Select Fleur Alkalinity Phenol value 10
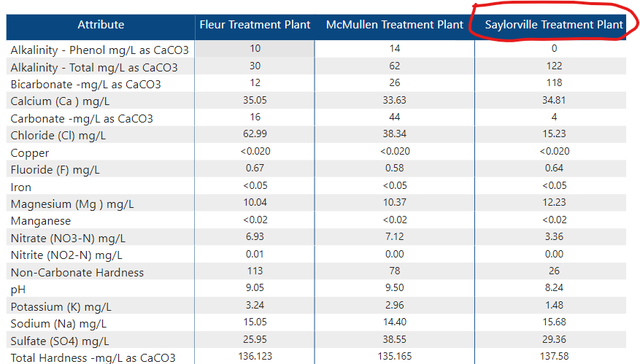 click(255, 49)
